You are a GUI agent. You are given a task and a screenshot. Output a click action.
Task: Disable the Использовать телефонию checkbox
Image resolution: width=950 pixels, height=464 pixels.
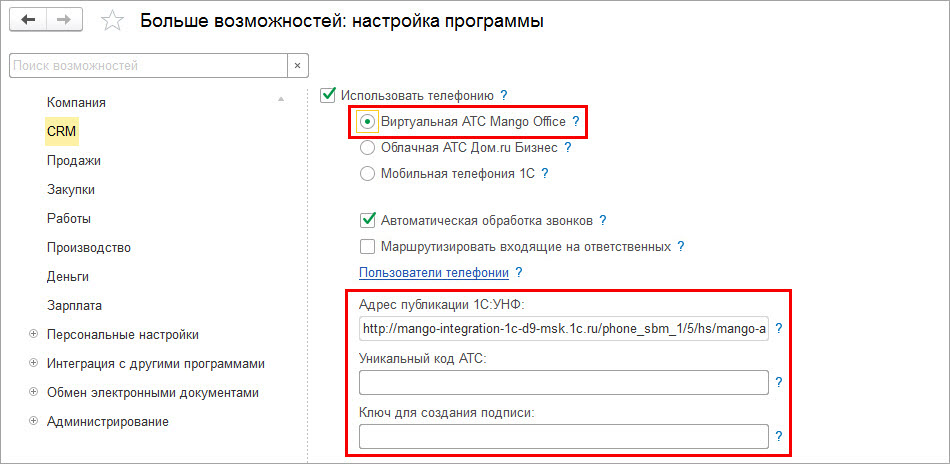[328, 95]
